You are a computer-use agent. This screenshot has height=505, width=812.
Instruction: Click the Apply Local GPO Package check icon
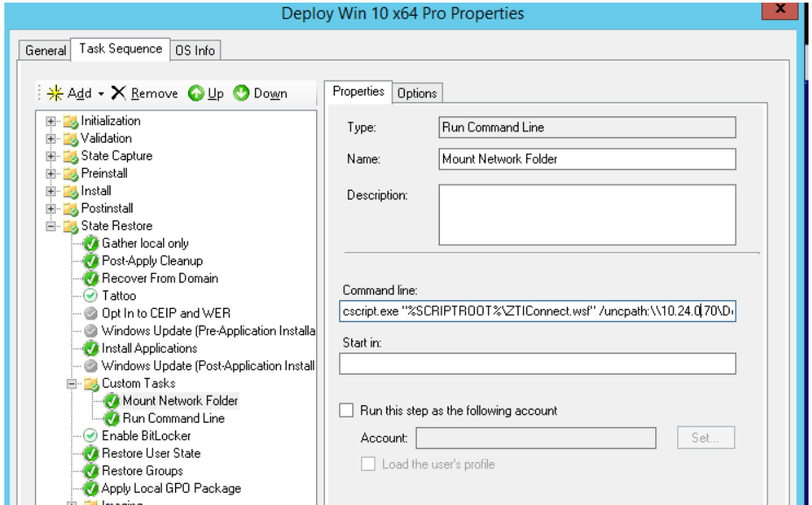(x=90, y=489)
